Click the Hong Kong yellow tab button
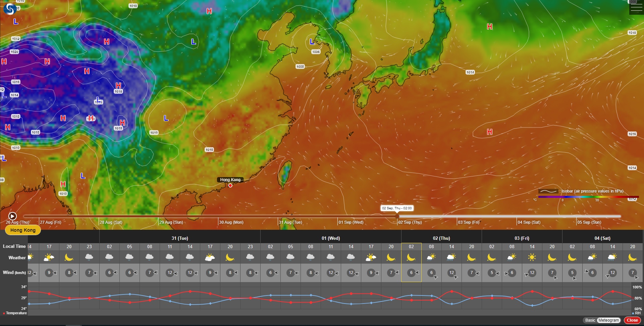The width and height of the screenshot is (644, 326). (x=23, y=230)
